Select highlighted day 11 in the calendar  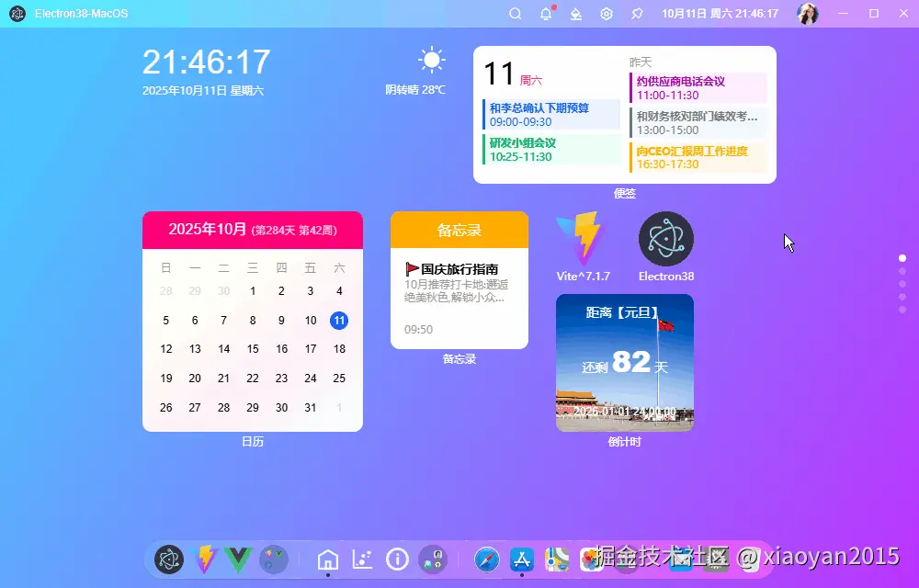(x=339, y=321)
